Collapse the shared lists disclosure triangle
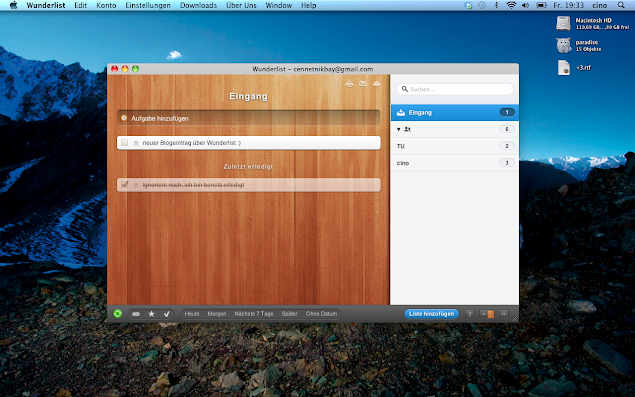 398,129
